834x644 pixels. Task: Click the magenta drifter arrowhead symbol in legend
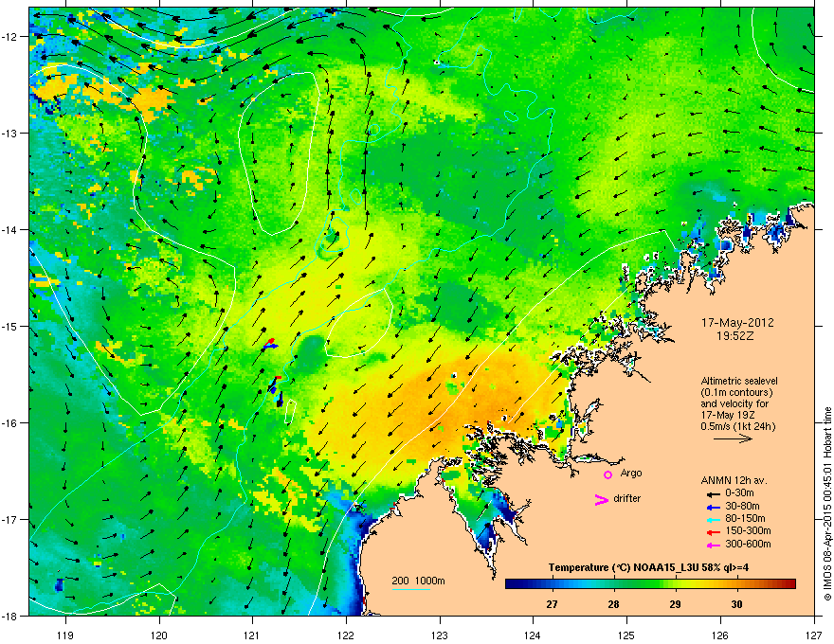(x=602, y=499)
